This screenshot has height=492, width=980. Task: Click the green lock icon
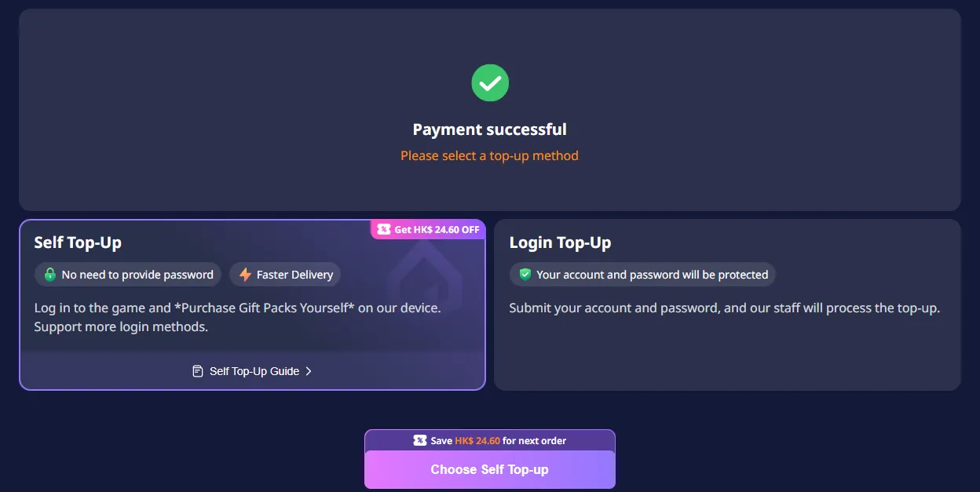[50, 275]
